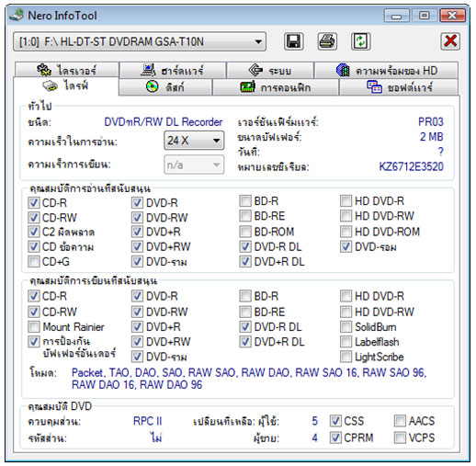Open the ไดรเวอร์ (Drivers) tab
Screen dimensions: 476x466
66,70
